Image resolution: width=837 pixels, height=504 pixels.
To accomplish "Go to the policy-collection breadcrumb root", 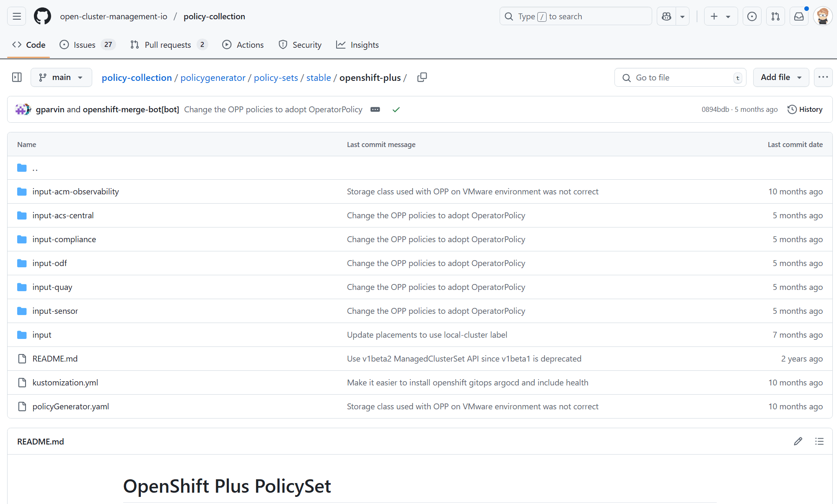I will tap(137, 78).
